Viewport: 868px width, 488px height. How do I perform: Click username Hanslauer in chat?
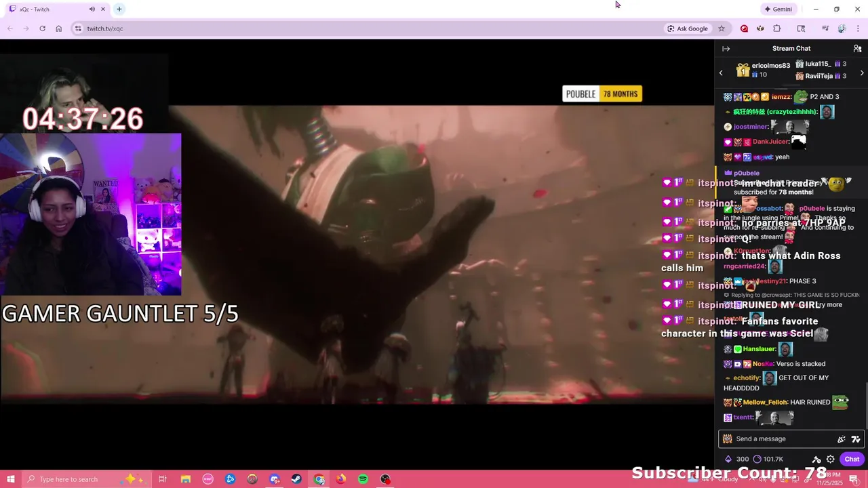pos(759,349)
